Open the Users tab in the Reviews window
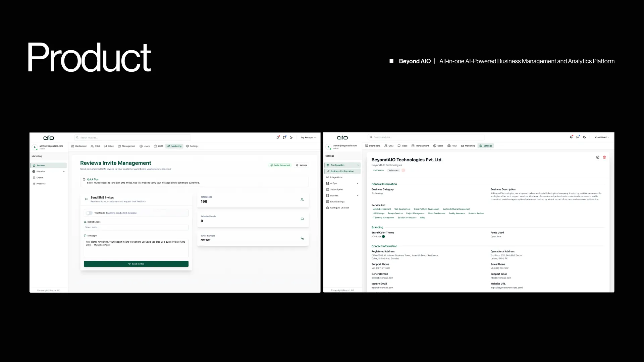 point(145,146)
